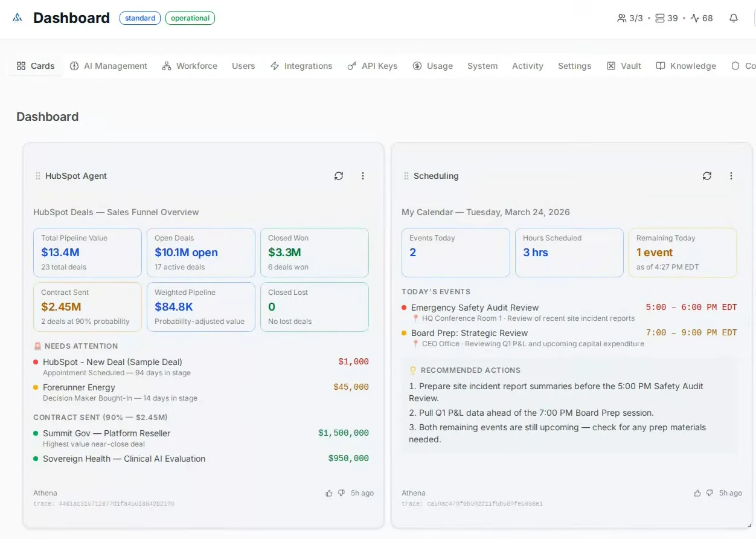
Task: Thumbs down the Scheduling card
Action: tap(710, 493)
